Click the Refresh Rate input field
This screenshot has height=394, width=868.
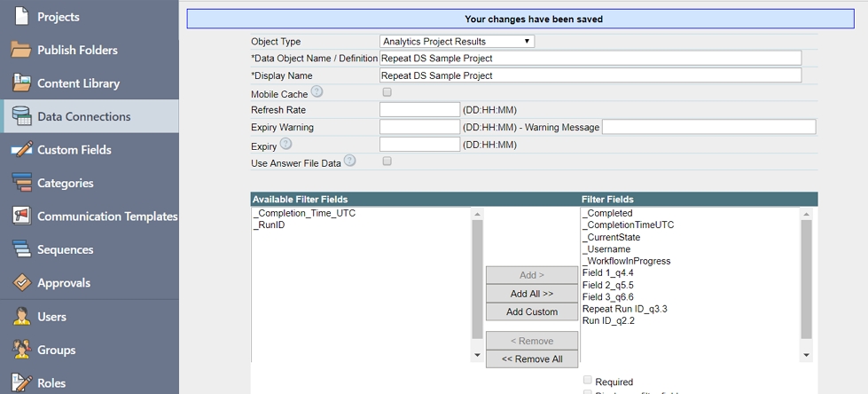(419, 110)
